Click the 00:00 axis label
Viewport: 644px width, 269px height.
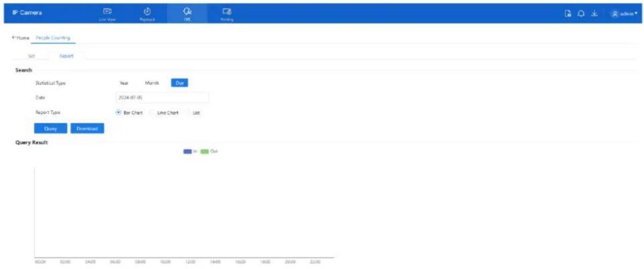[40, 263]
